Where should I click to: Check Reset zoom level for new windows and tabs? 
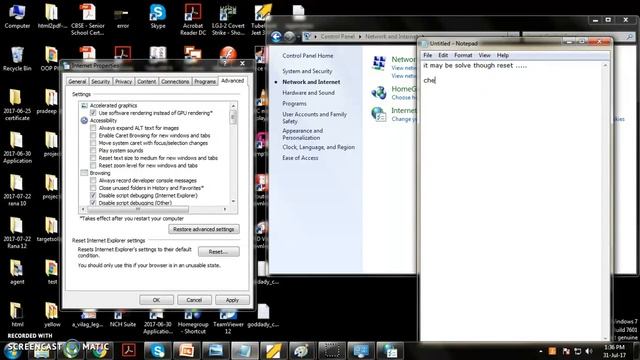coord(93,165)
